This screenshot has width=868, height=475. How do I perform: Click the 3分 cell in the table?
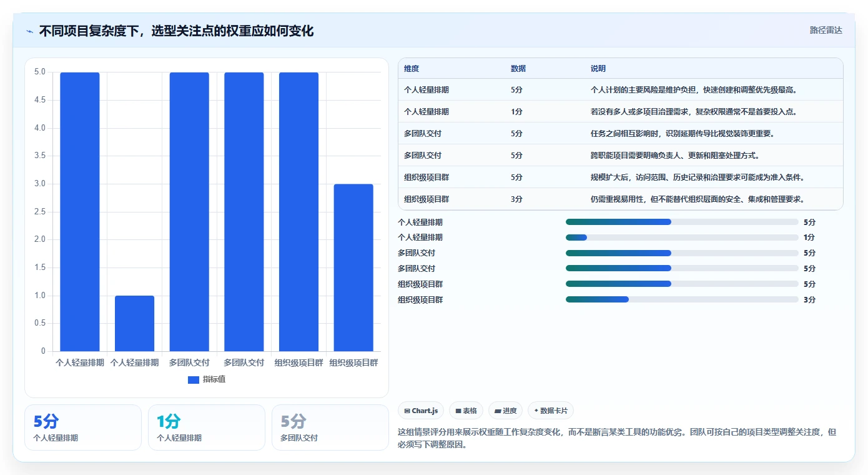(516, 199)
